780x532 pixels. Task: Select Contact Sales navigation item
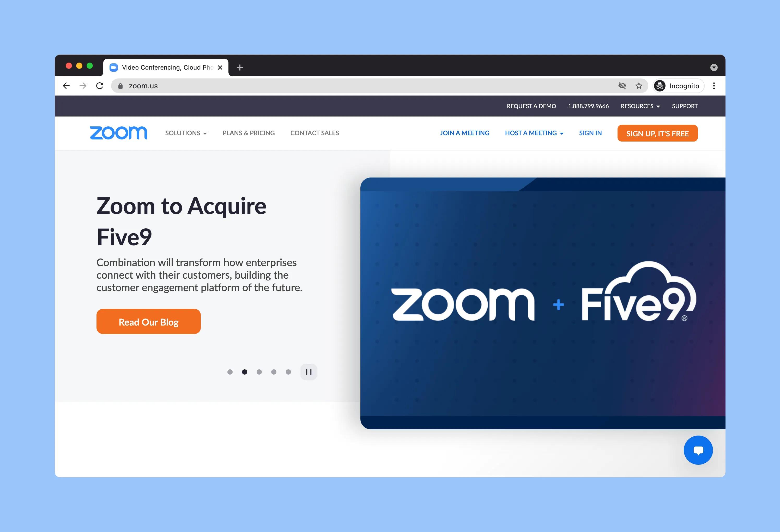(x=315, y=133)
